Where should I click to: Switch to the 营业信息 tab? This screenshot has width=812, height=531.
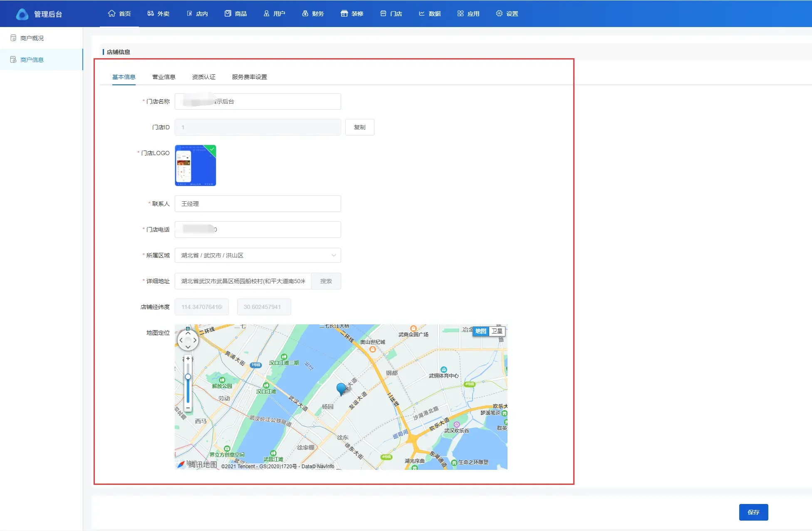[x=163, y=77]
